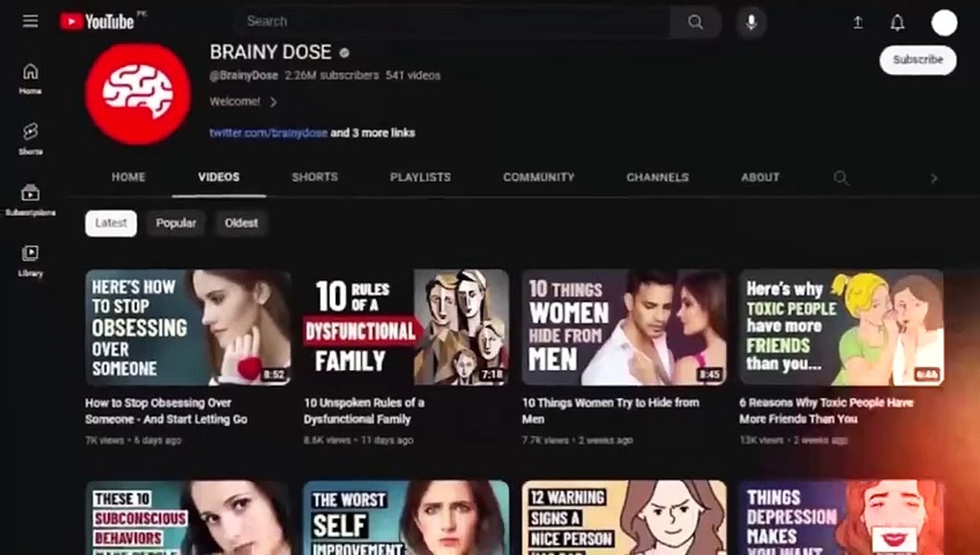Search within channel magnifier icon
Screen dimensions: 980x555
pos(841,178)
